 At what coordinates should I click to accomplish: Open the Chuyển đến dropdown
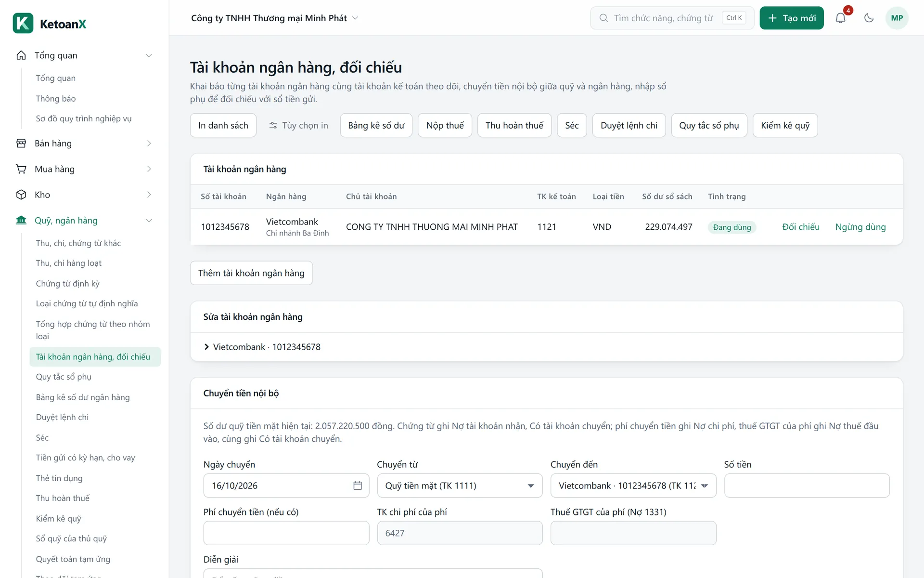(633, 486)
